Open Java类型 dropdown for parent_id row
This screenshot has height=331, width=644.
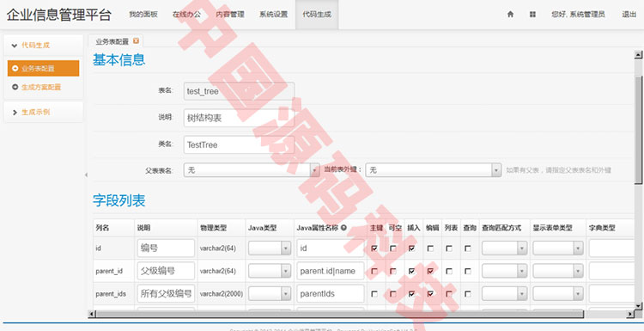click(x=270, y=271)
